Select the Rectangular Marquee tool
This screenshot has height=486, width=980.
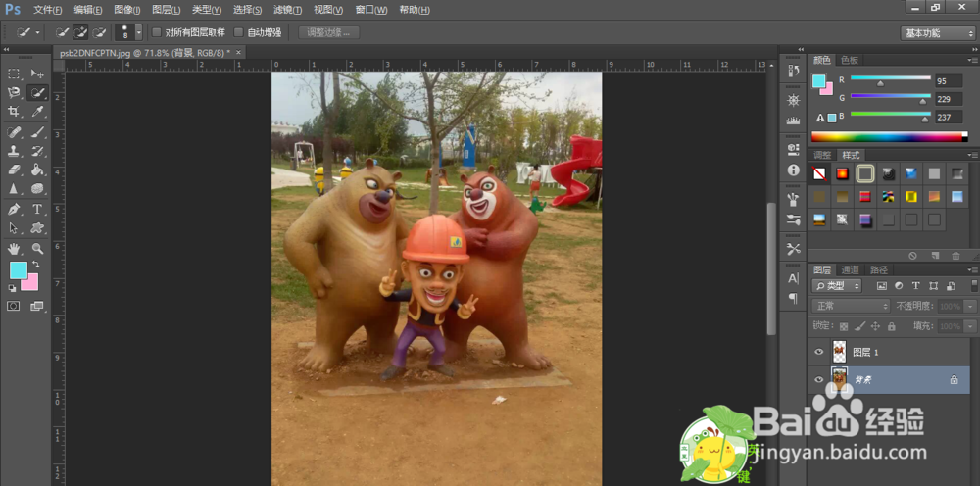click(14, 73)
